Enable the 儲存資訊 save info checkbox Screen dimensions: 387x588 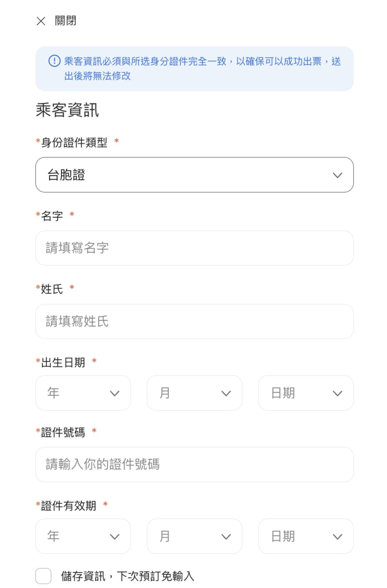tap(43, 576)
